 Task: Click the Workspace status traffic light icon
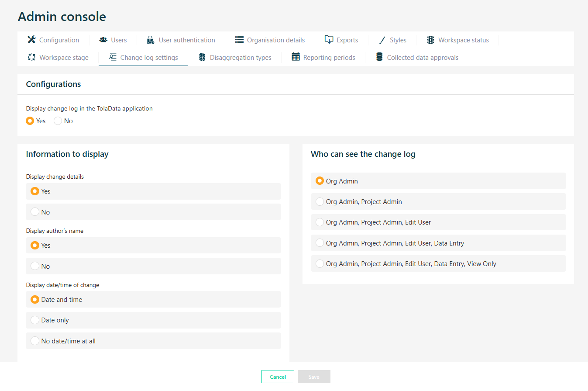coord(430,40)
